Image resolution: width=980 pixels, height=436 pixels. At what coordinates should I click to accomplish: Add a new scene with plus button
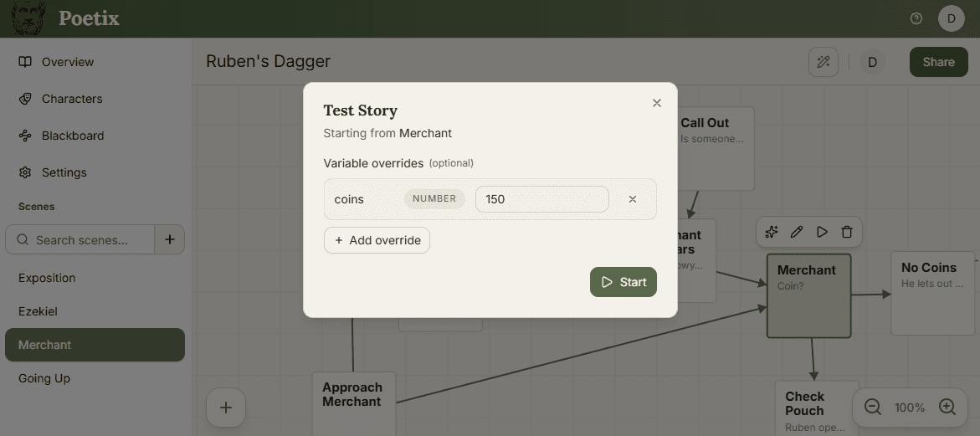coord(169,240)
